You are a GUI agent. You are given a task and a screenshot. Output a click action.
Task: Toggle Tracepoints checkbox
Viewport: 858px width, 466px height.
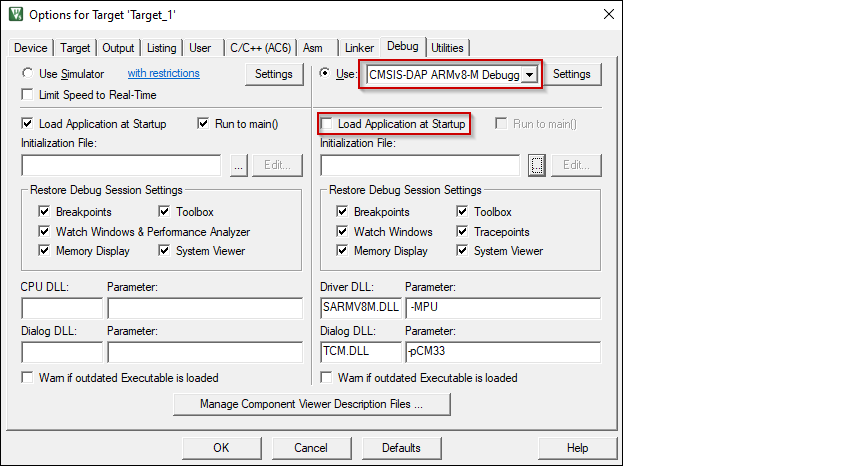click(x=463, y=232)
